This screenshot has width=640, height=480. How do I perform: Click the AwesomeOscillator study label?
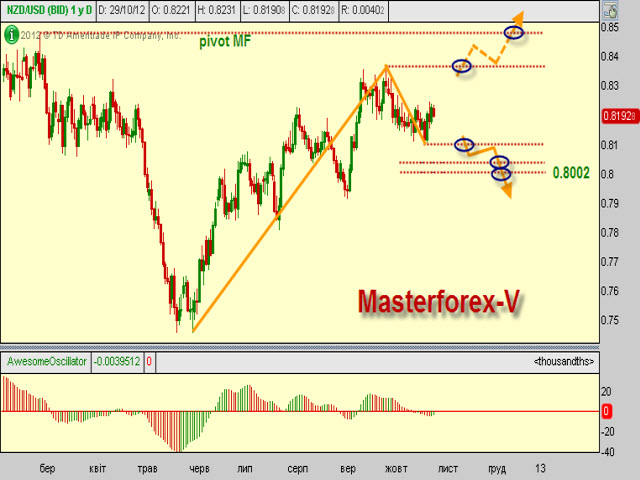point(47,362)
